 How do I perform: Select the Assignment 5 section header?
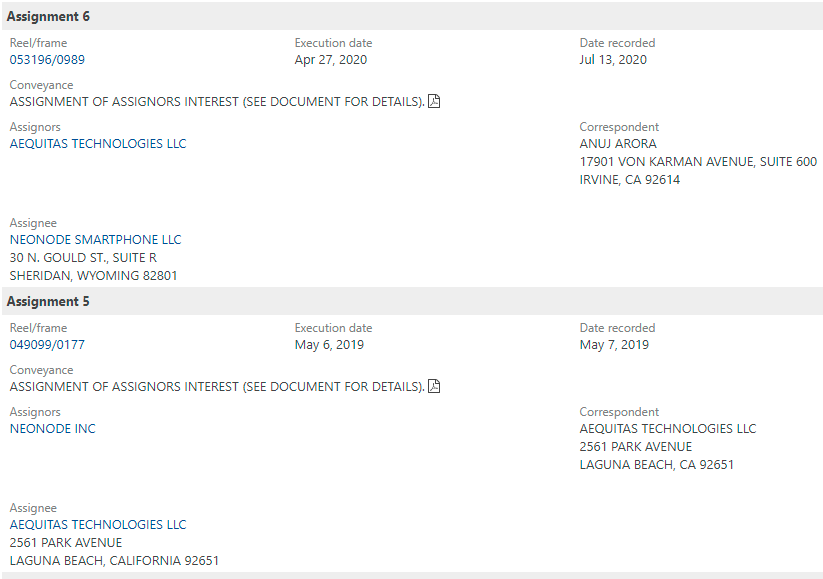[x=412, y=301]
